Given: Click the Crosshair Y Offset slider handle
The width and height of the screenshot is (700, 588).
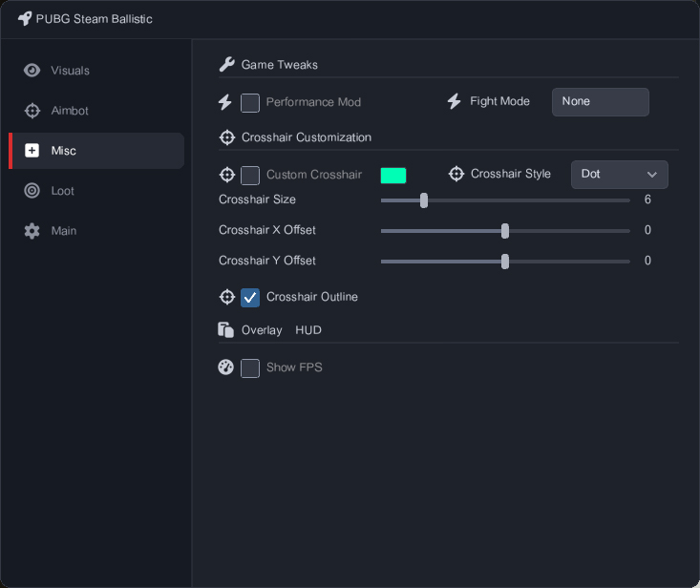Looking at the screenshot, I should coord(505,262).
